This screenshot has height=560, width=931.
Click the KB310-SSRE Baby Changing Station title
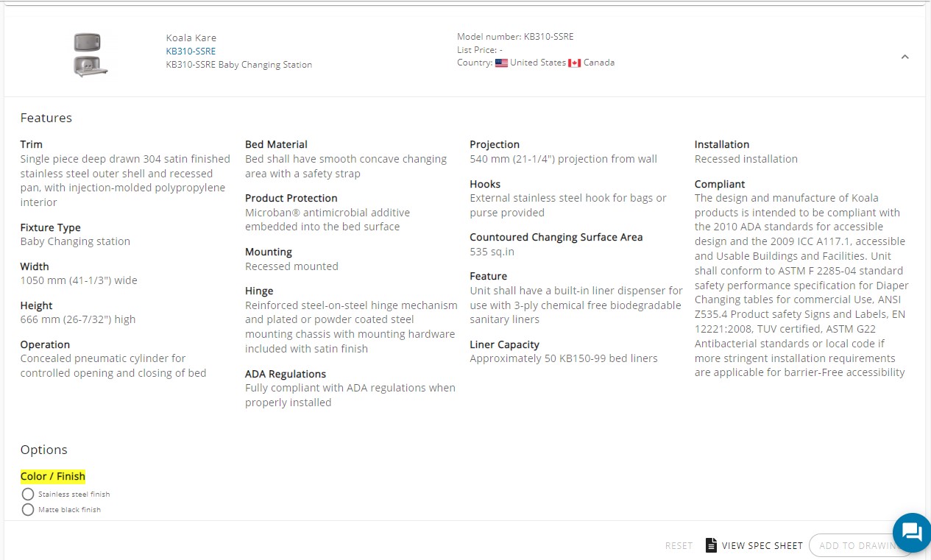pyautogui.click(x=239, y=65)
